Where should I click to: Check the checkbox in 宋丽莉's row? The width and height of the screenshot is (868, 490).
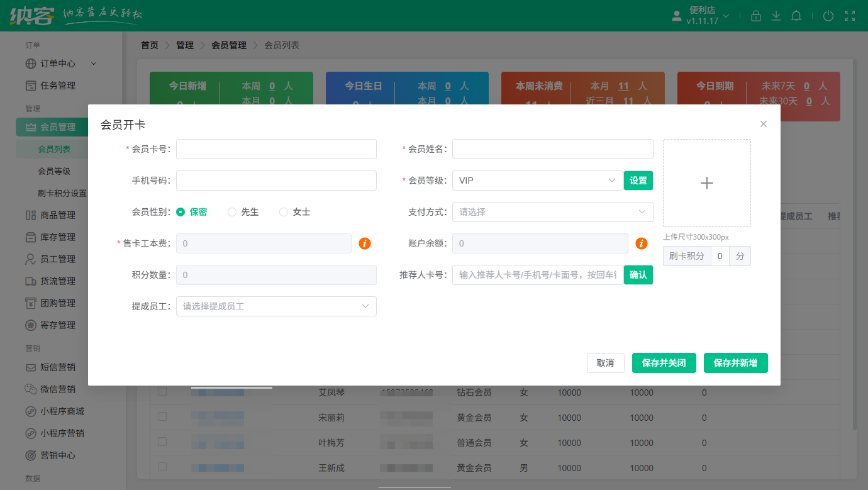pos(162,416)
